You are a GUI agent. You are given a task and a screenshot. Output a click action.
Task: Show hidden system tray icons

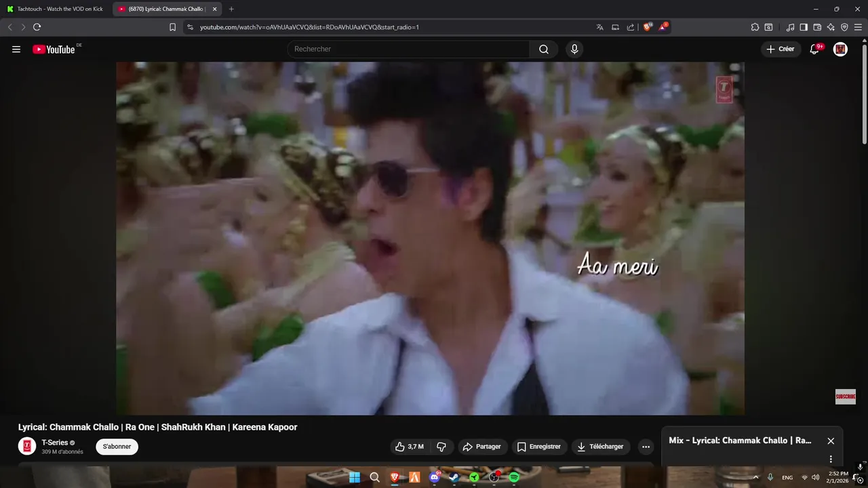(x=755, y=477)
